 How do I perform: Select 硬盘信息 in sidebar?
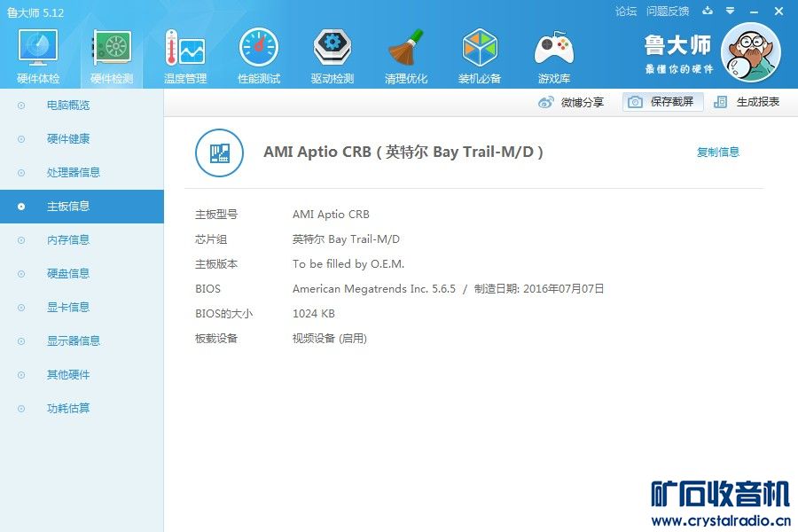[x=82, y=273]
